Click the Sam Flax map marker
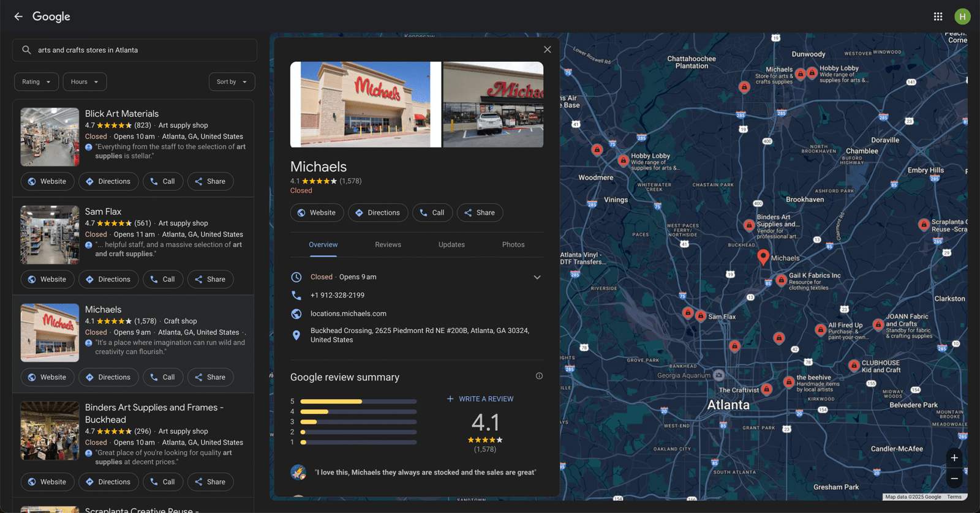This screenshot has height=513, width=980. click(701, 316)
